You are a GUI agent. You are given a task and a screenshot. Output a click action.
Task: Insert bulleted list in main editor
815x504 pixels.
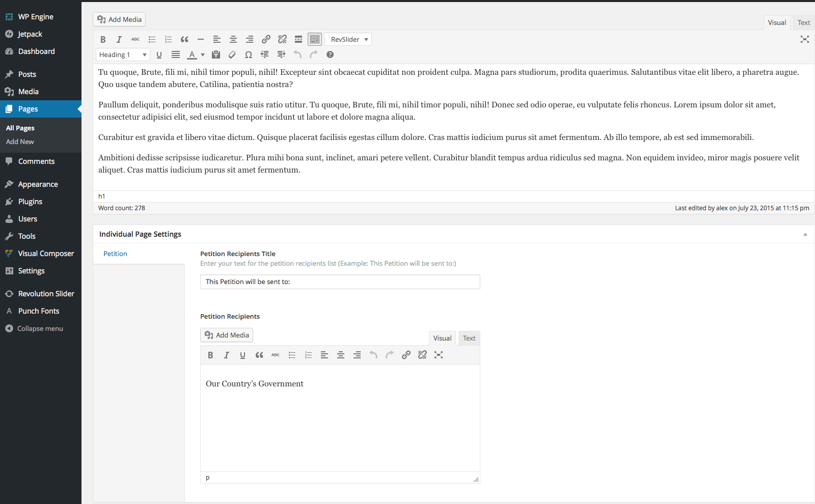pyautogui.click(x=152, y=39)
